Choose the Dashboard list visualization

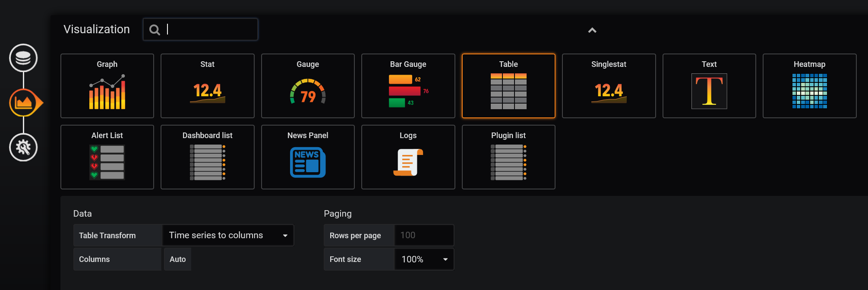pos(208,157)
